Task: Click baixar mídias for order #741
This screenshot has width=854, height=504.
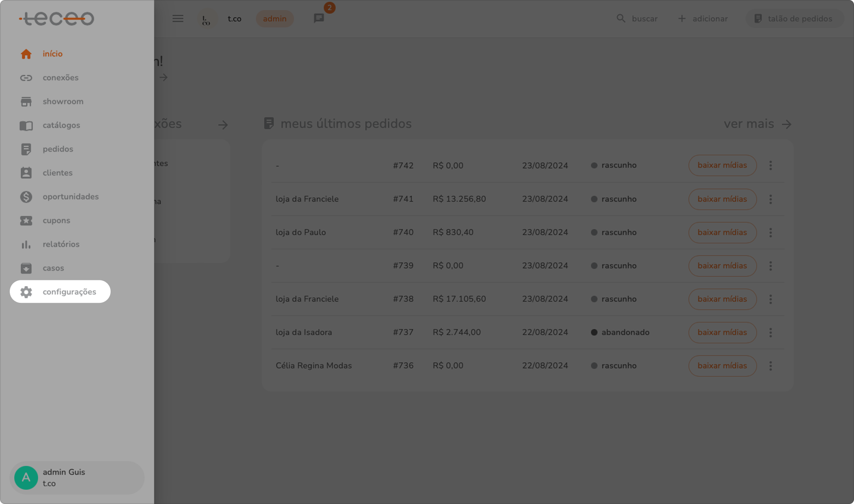Action: pos(722,199)
